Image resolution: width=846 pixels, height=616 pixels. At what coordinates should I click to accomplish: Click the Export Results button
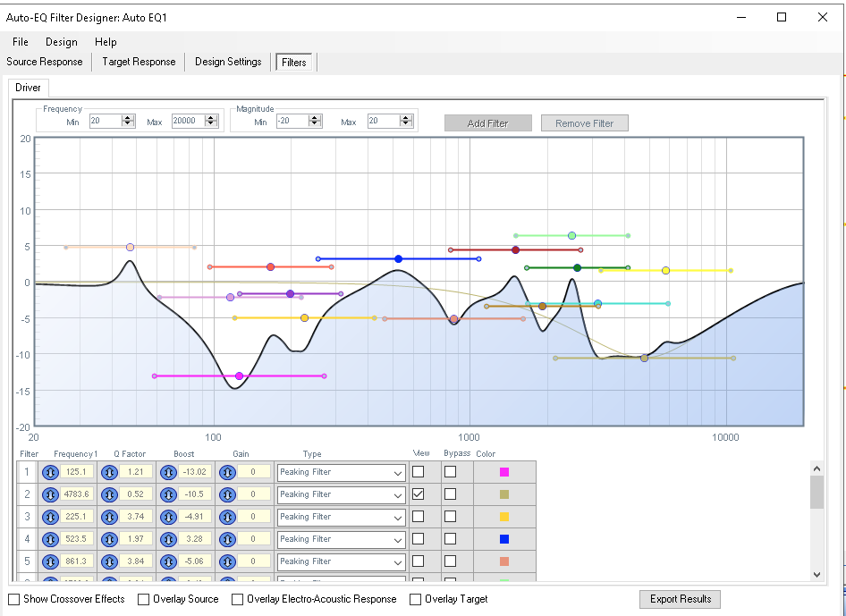click(x=680, y=599)
